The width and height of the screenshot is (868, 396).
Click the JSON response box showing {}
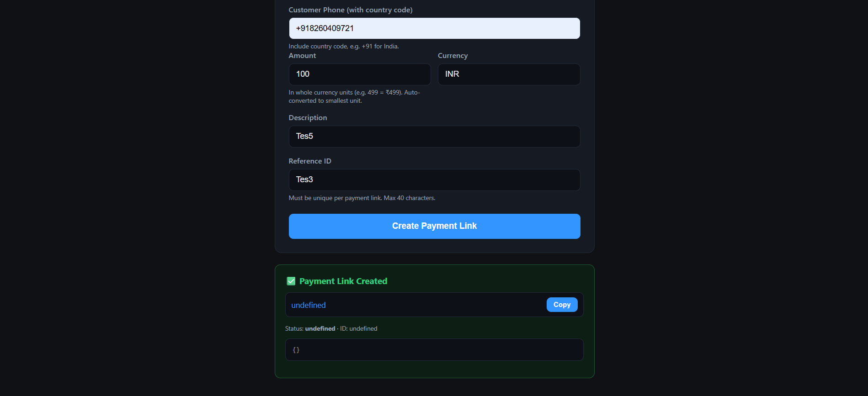(434, 350)
